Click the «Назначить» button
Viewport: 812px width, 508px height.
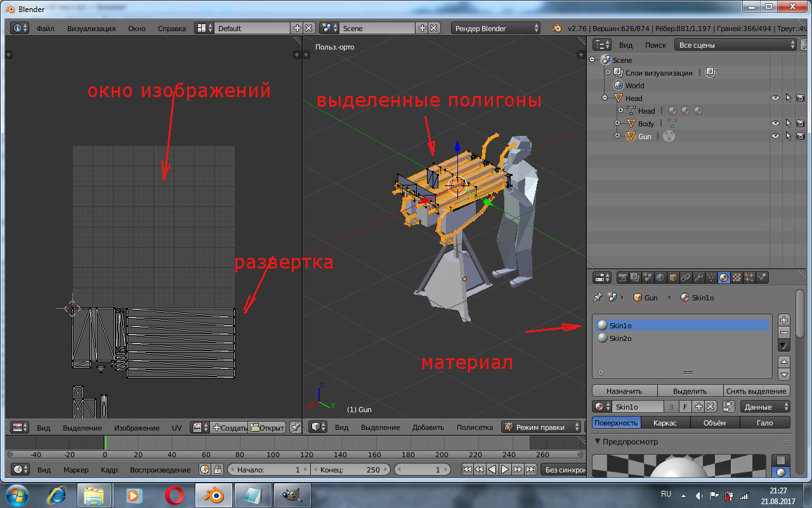(x=624, y=391)
